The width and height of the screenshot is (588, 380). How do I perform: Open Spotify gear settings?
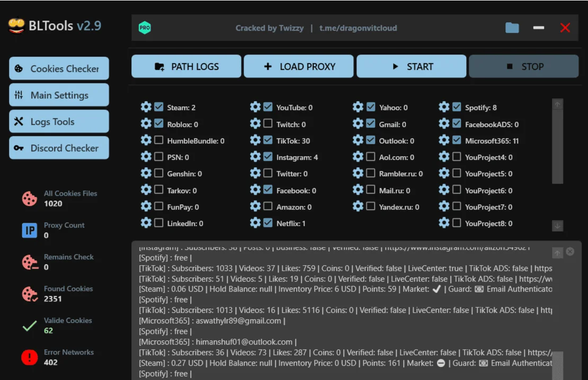point(444,107)
